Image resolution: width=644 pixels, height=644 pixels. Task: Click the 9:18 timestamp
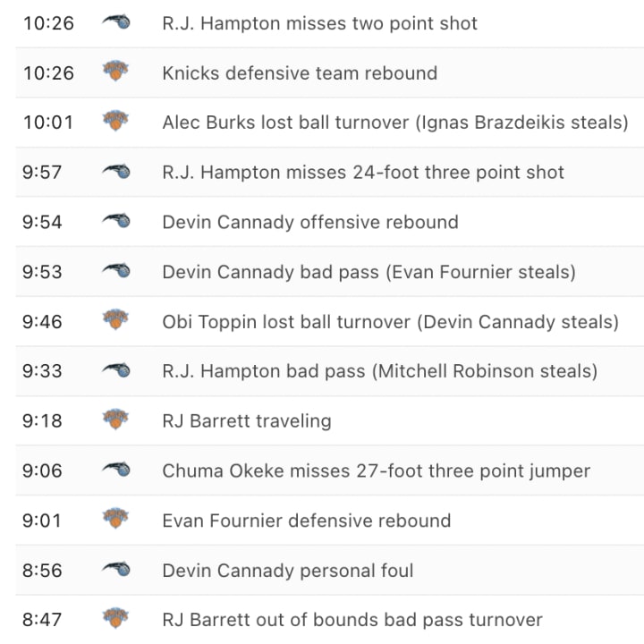42,421
